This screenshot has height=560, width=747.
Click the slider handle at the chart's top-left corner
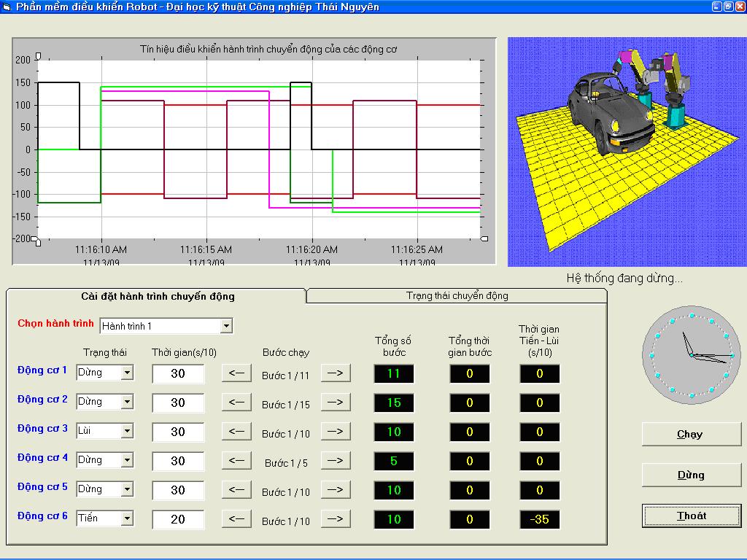tap(38, 56)
